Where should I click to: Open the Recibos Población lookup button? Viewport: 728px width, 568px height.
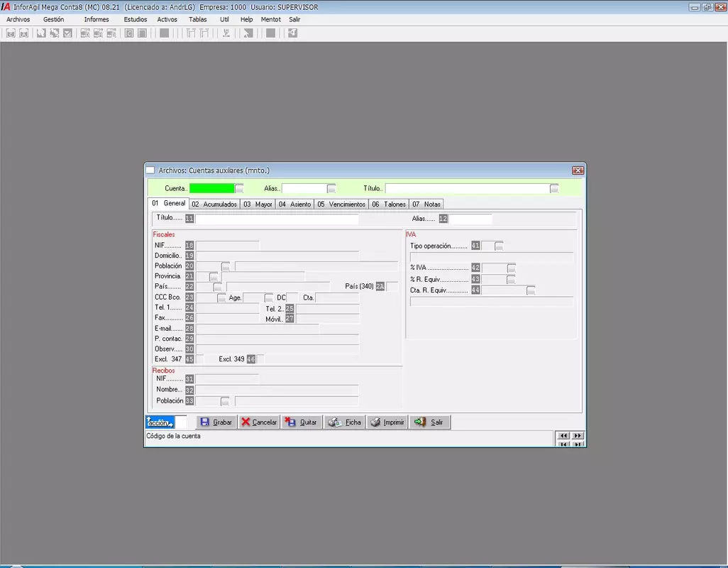[225, 401]
